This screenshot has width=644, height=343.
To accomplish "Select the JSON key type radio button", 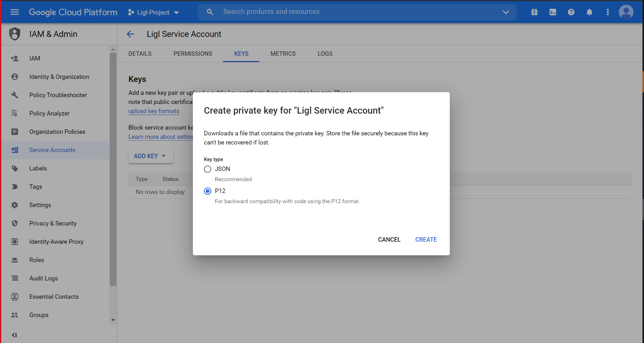I will (x=208, y=169).
